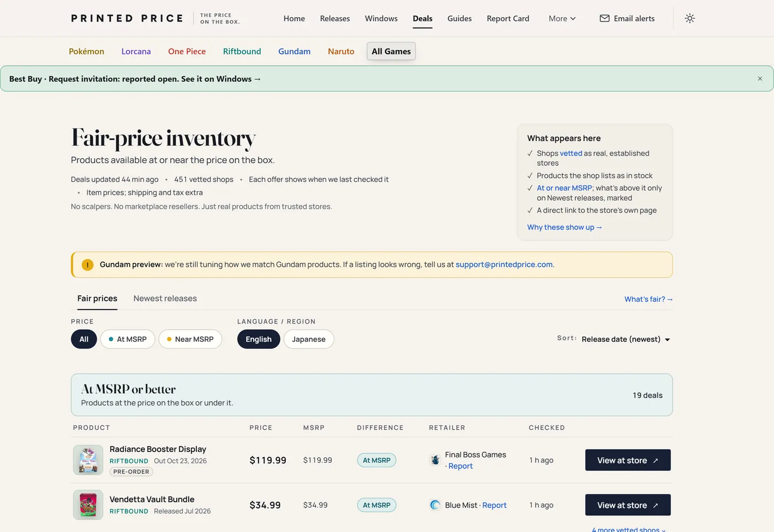Expand the 4 more vetted shops list
This screenshot has height=532, width=774.
coord(629,529)
